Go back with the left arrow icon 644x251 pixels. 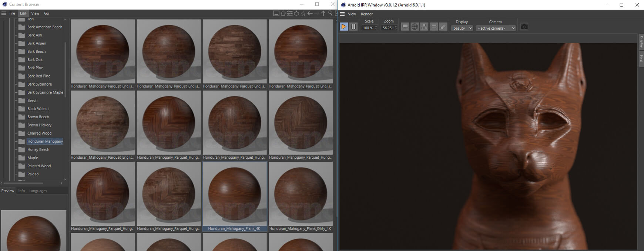(x=310, y=13)
